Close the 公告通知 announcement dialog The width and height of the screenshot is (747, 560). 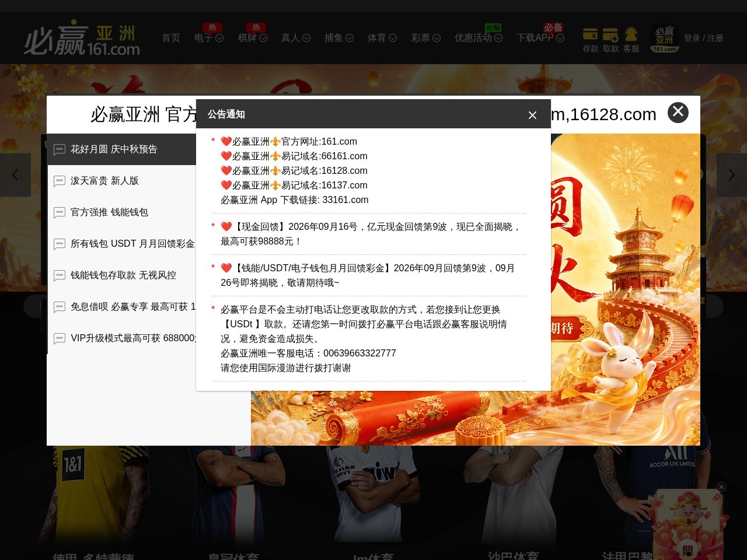point(532,115)
